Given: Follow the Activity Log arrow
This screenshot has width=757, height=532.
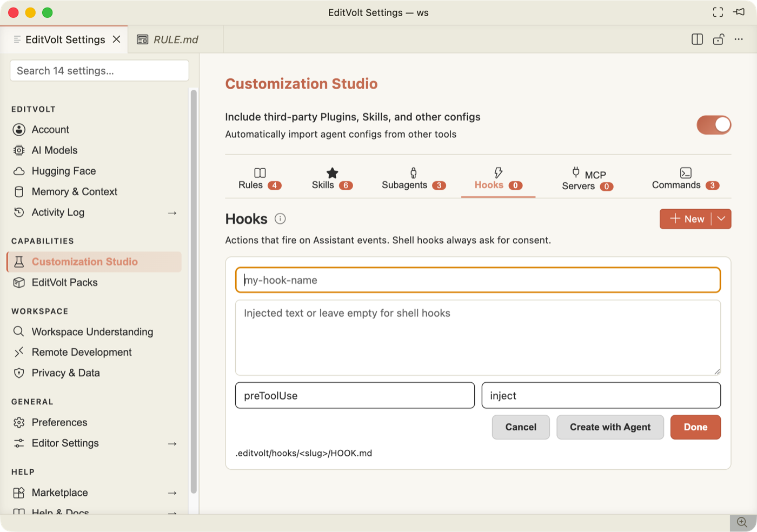Looking at the screenshot, I should pos(172,213).
